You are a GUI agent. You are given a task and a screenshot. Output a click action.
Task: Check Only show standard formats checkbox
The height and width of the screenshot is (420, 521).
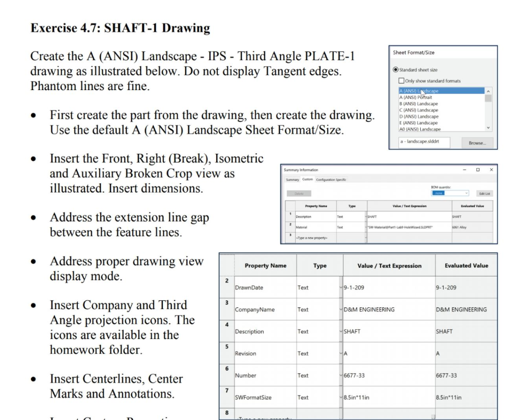pyautogui.click(x=401, y=80)
